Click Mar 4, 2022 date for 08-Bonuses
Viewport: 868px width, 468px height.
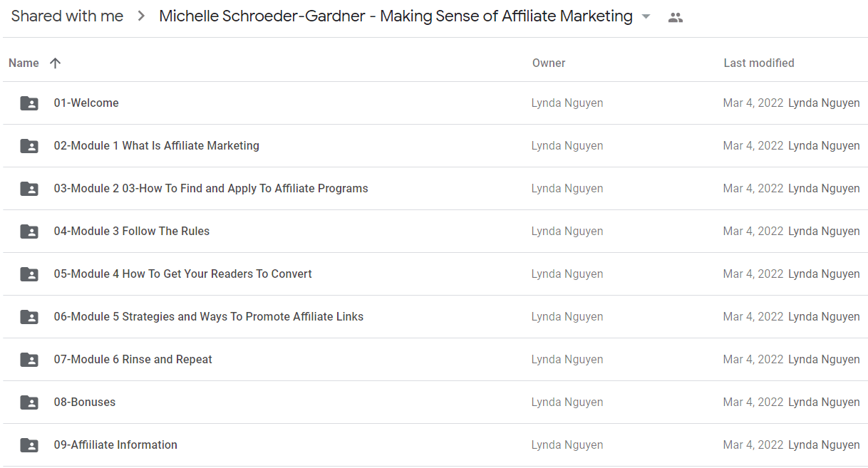[x=753, y=402]
